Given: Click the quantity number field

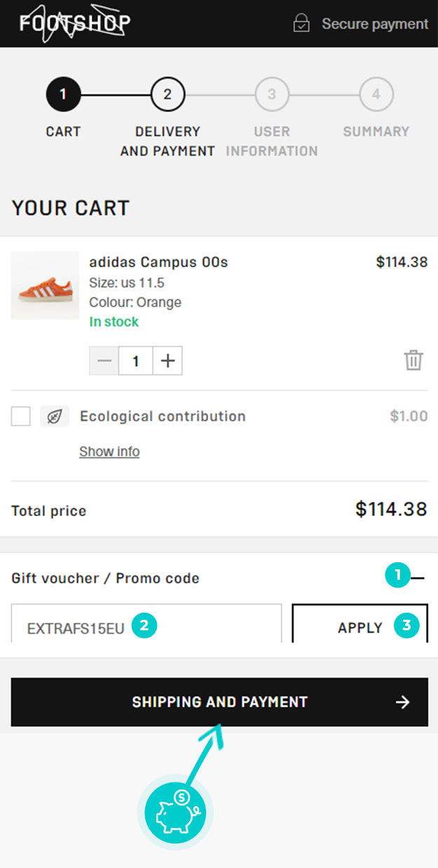Looking at the screenshot, I should tap(136, 361).
